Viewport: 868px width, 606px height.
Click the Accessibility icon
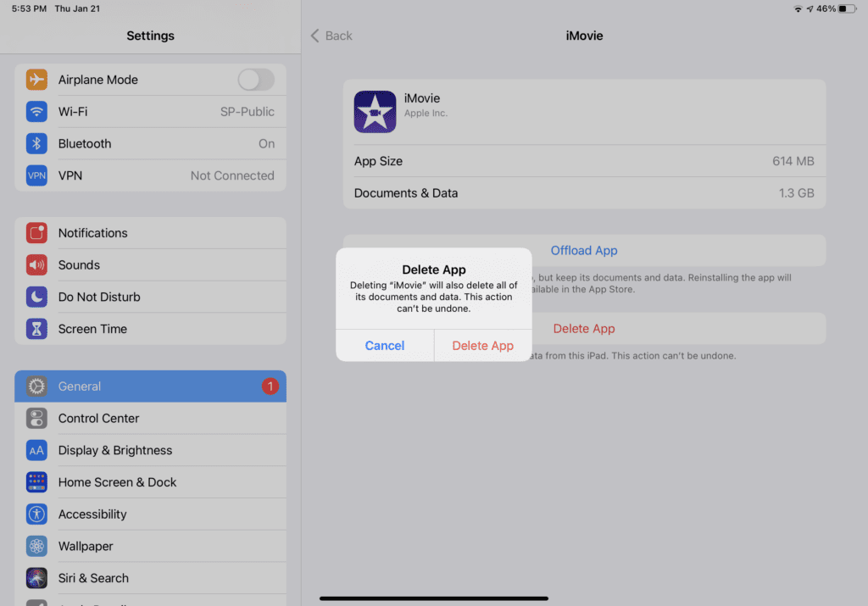tap(37, 514)
